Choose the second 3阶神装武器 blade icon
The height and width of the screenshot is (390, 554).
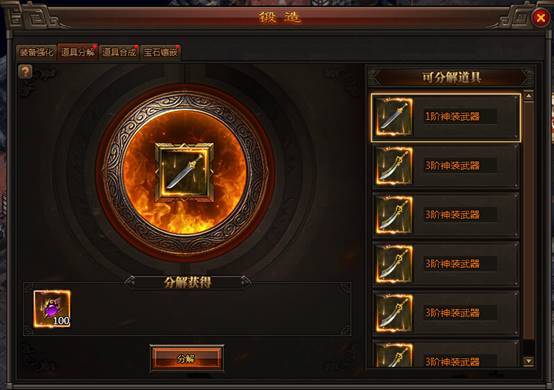394,215
